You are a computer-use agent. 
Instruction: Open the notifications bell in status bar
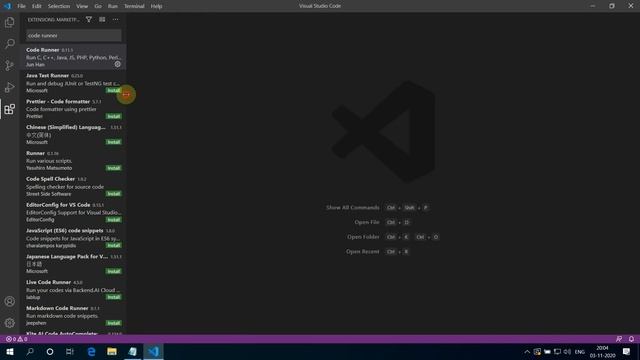pos(631,339)
